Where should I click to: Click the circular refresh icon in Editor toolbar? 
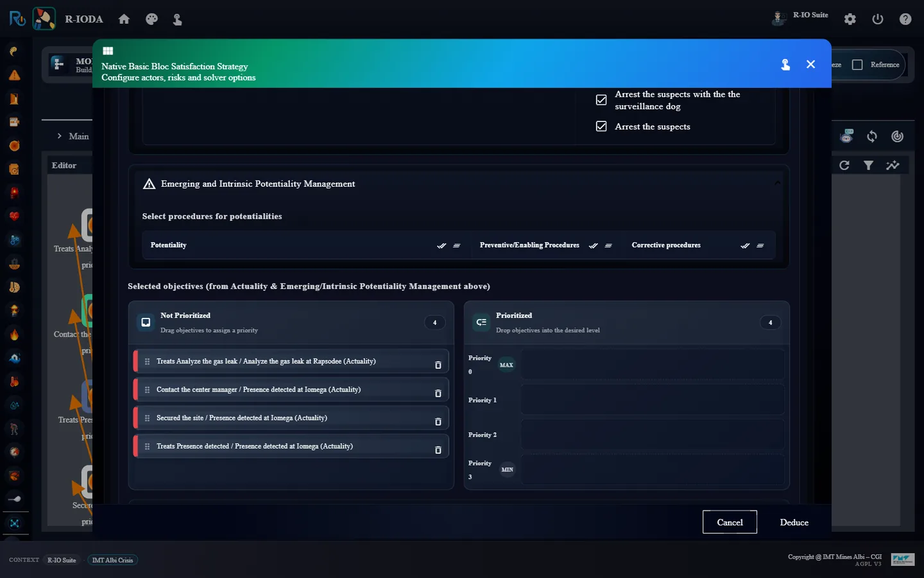[844, 166]
